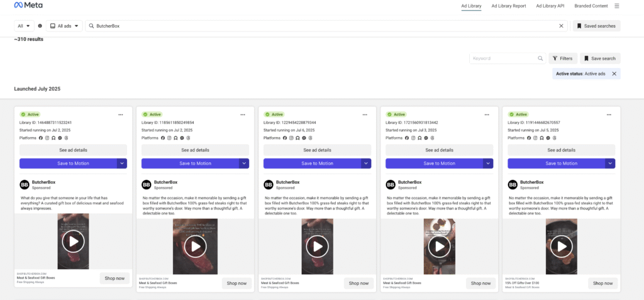The height and width of the screenshot is (300, 644).
Task: Click Facebook platform icon in ad 1464887311523241
Action: click(x=41, y=138)
